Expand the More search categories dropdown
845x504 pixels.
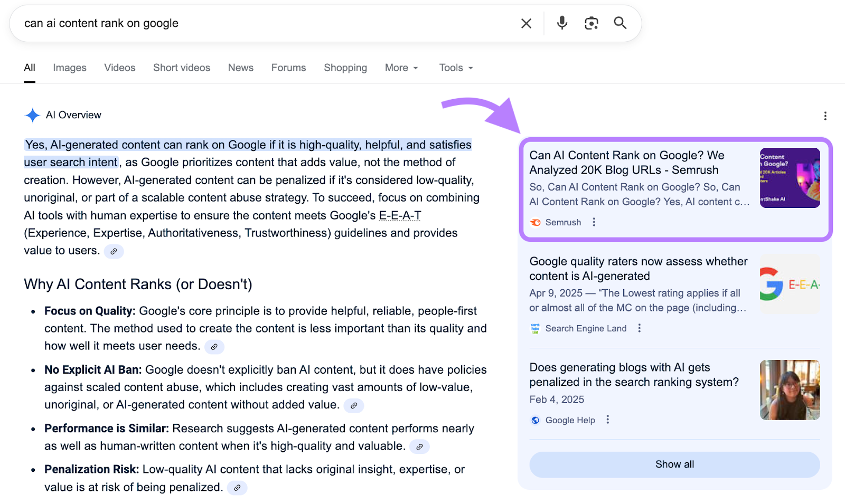(401, 68)
